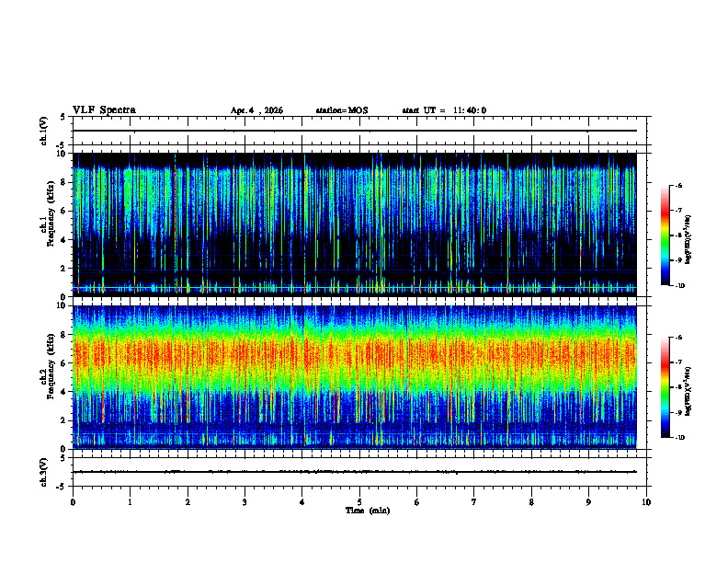
Task: Click the "8" minute label on the time axis
Action: point(531,502)
